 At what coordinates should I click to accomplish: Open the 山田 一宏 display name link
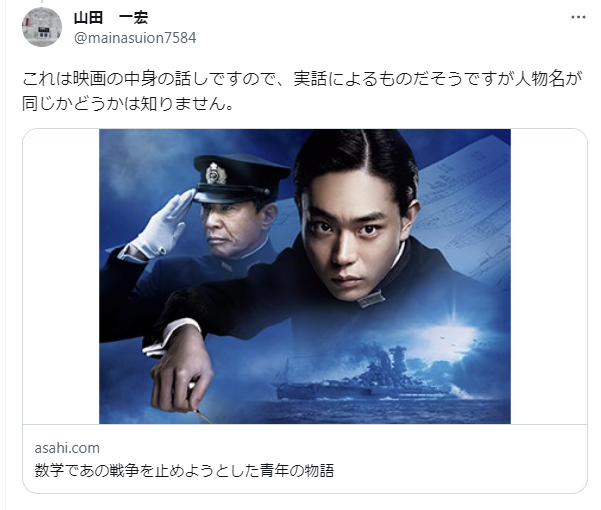(x=111, y=18)
